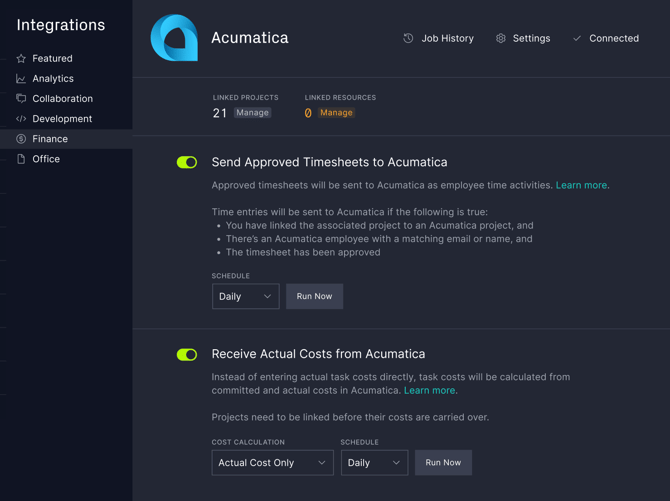This screenshot has height=501, width=670.
Task: Click the Featured star icon
Action: coord(21,59)
